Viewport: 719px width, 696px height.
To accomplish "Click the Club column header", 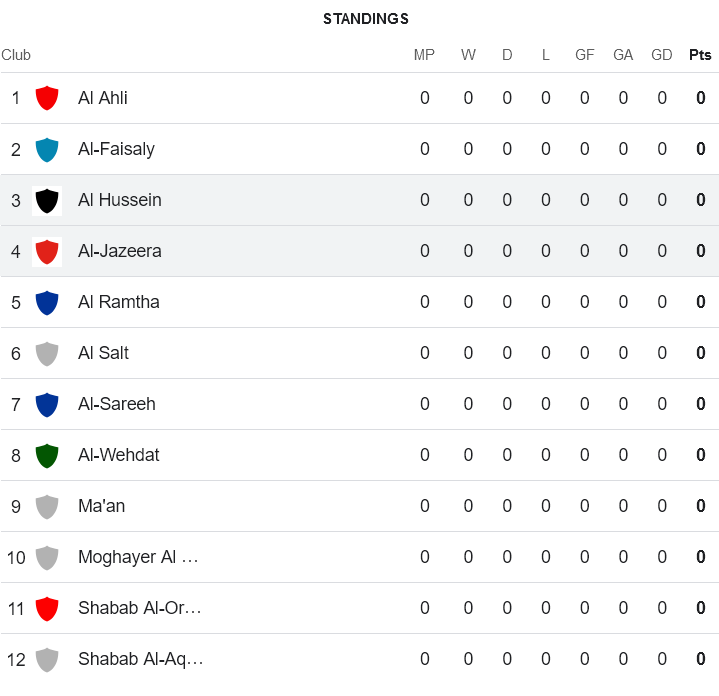I will (16, 55).
